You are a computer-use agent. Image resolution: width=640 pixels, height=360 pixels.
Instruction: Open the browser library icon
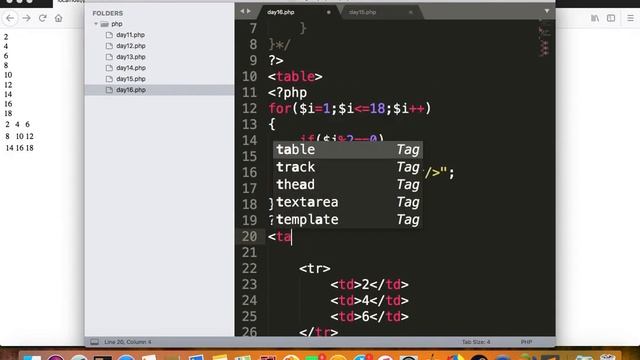pos(595,18)
